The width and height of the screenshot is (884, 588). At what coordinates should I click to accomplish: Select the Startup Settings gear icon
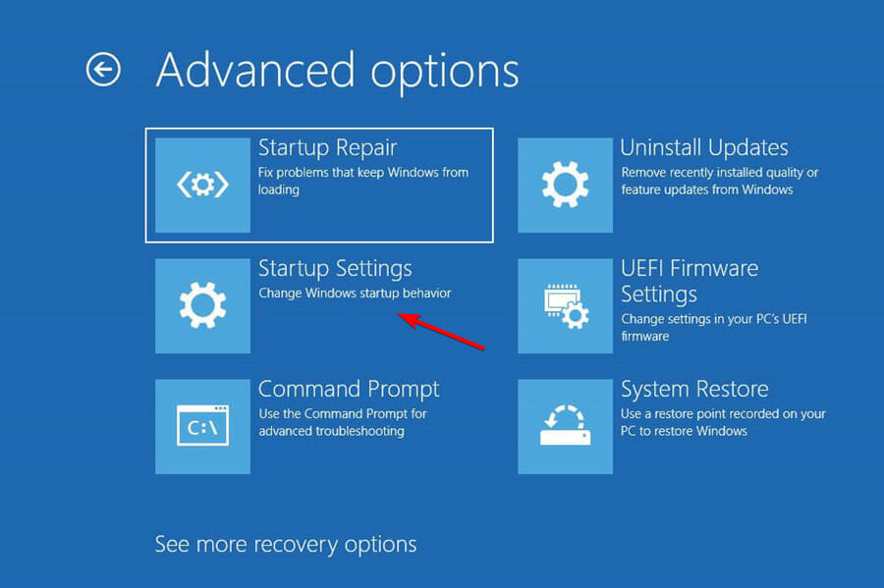point(202,305)
